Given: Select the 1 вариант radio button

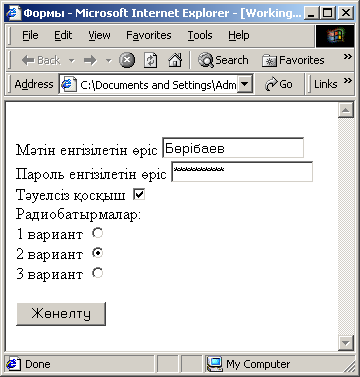Looking at the screenshot, I should pos(98,233).
